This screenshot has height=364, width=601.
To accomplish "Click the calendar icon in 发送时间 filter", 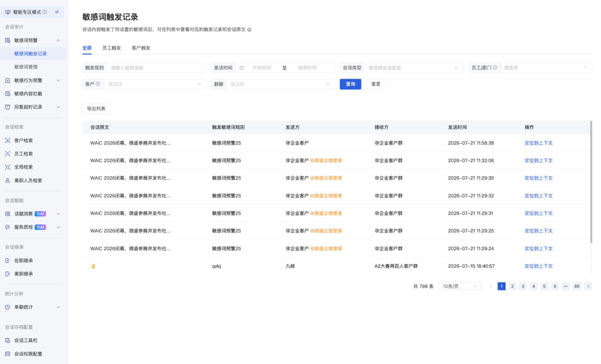I will (242, 68).
